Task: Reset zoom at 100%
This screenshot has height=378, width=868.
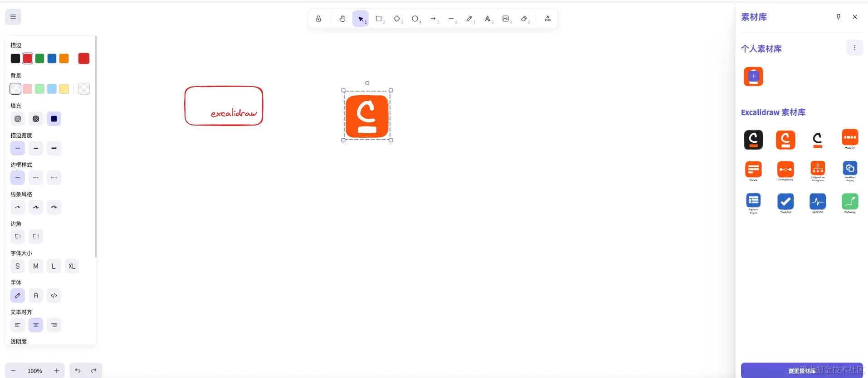Action: 35,371
